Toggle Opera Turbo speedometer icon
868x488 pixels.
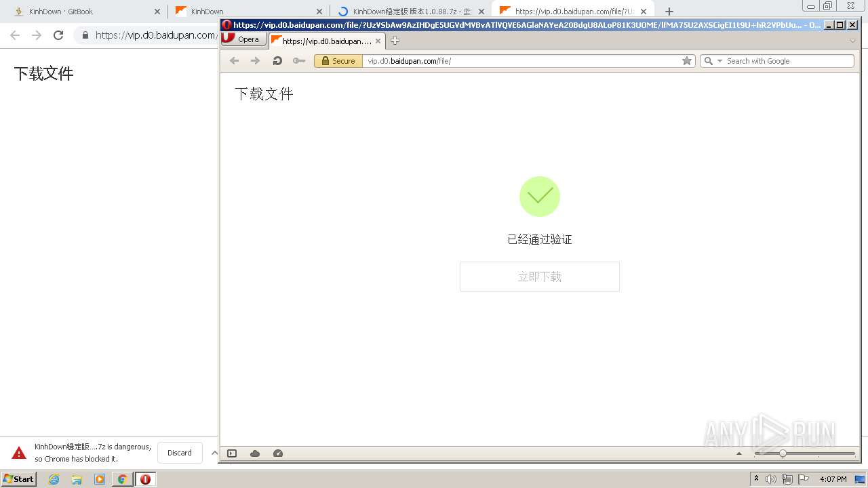pyautogui.click(x=278, y=453)
